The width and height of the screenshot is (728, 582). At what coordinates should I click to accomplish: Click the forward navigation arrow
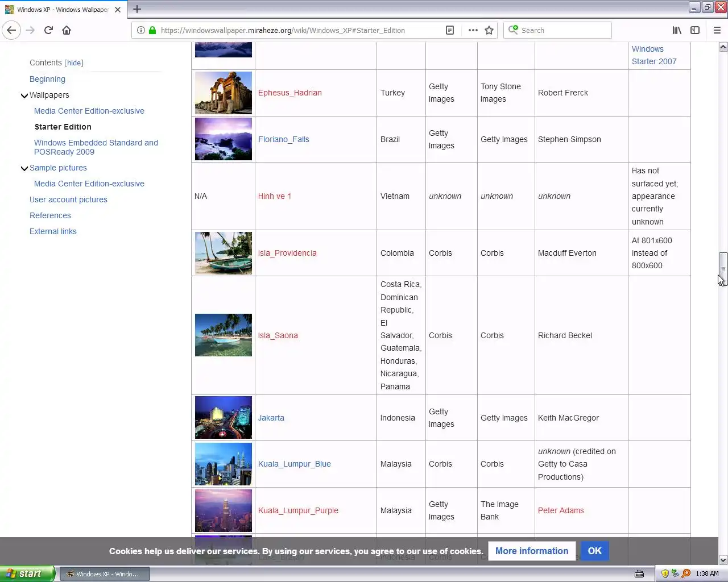click(30, 30)
